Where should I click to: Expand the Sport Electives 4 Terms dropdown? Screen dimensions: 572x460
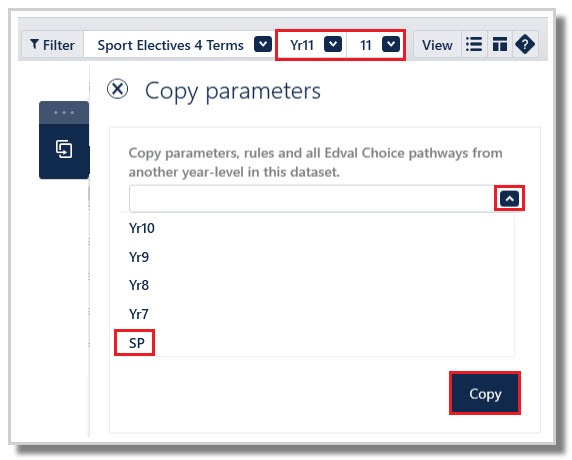[x=263, y=45]
